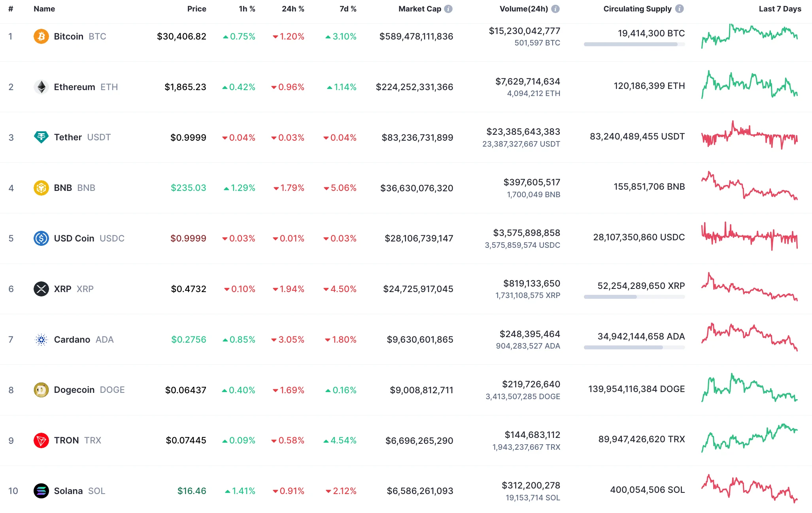Click Bitcoin's Last 7 Days sparkline
The image size is (812, 513).
coord(750,36)
